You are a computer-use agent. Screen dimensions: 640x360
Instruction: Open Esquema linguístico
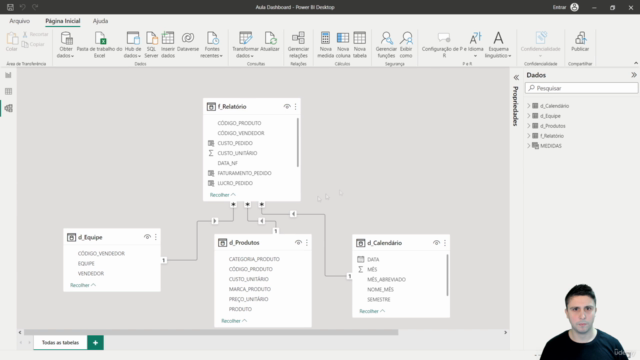498,44
